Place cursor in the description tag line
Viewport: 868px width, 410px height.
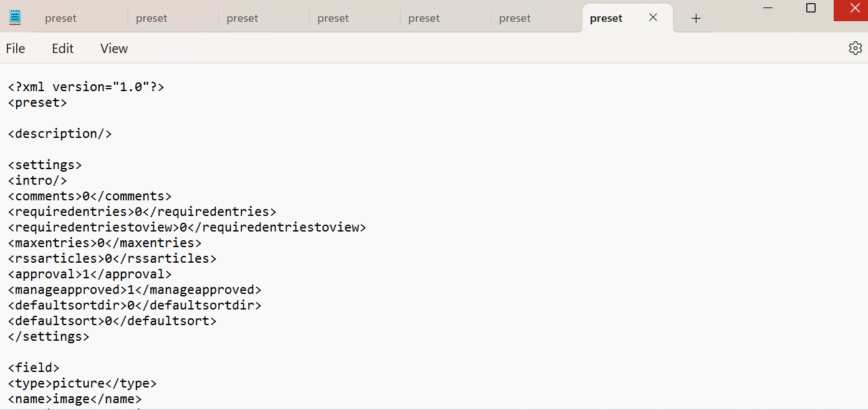point(60,134)
